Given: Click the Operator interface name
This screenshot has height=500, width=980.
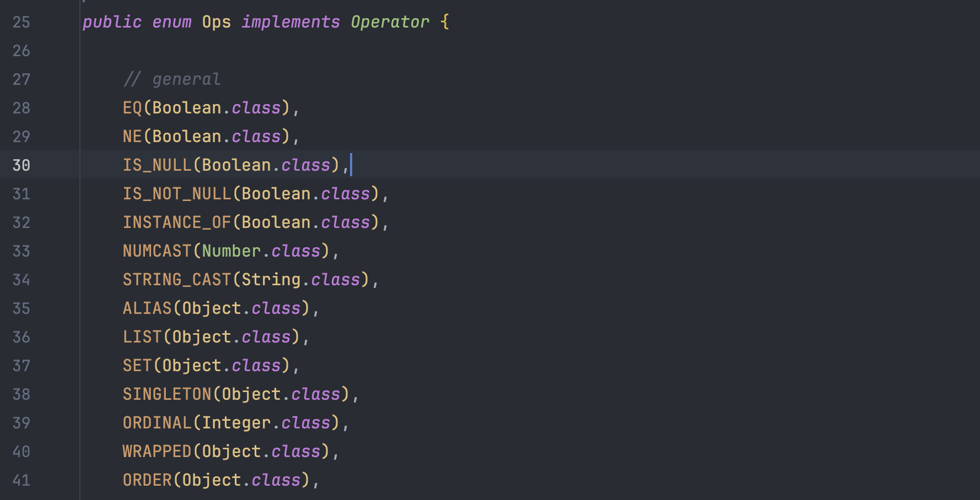Looking at the screenshot, I should point(390,22).
